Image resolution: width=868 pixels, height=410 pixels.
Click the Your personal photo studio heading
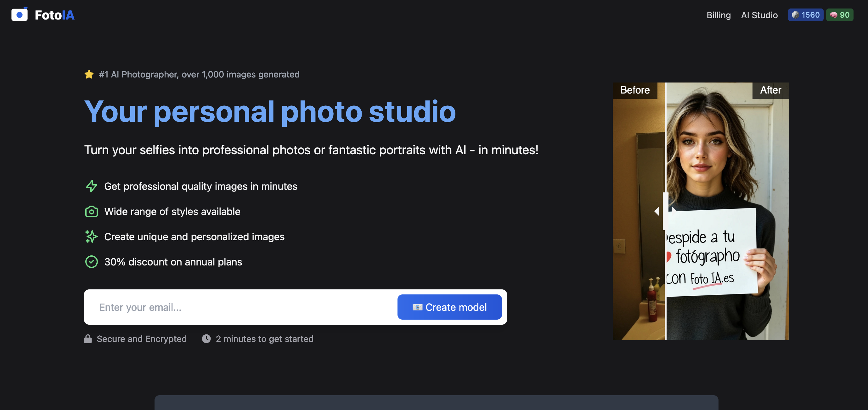[x=270, y=111]
